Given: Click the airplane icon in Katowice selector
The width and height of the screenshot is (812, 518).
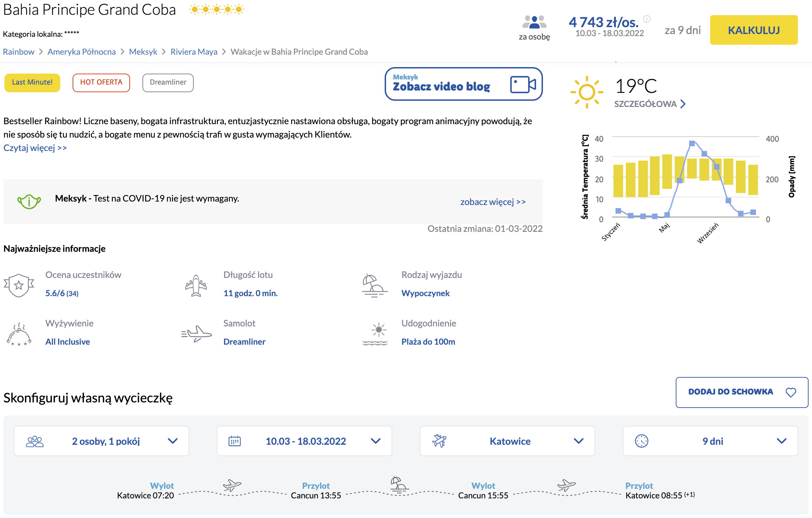Looking at the screenshot, I should pos(439,441).
